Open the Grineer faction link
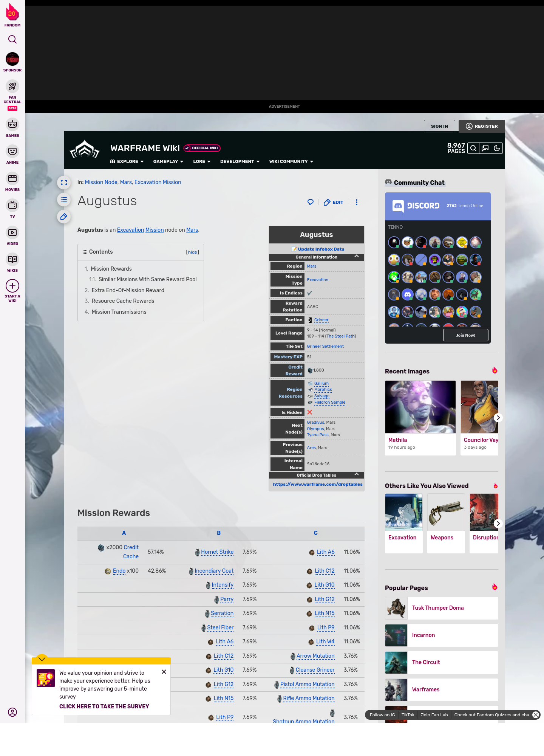544x756 pixels. [x=321, y=320]
